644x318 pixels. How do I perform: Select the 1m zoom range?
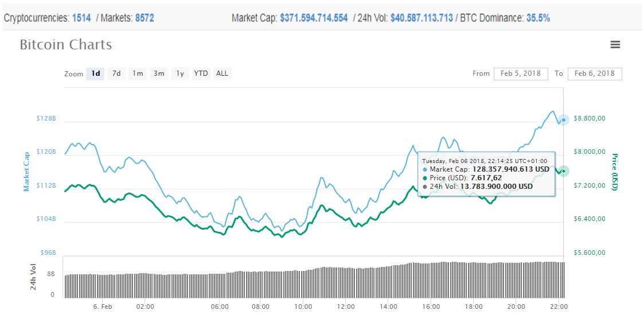pyautogui.click(x=138, y=74)
